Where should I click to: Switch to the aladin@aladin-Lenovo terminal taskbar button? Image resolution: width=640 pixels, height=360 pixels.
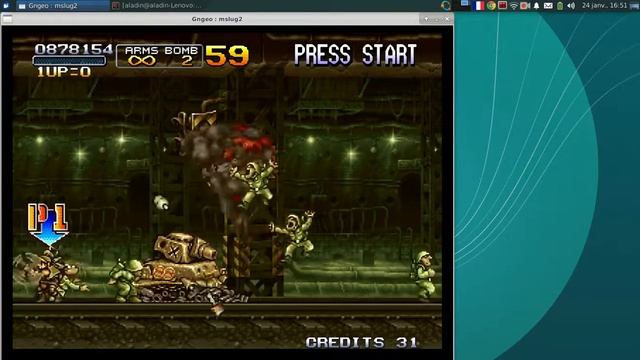pyautogui.click(x=157, y=5)
